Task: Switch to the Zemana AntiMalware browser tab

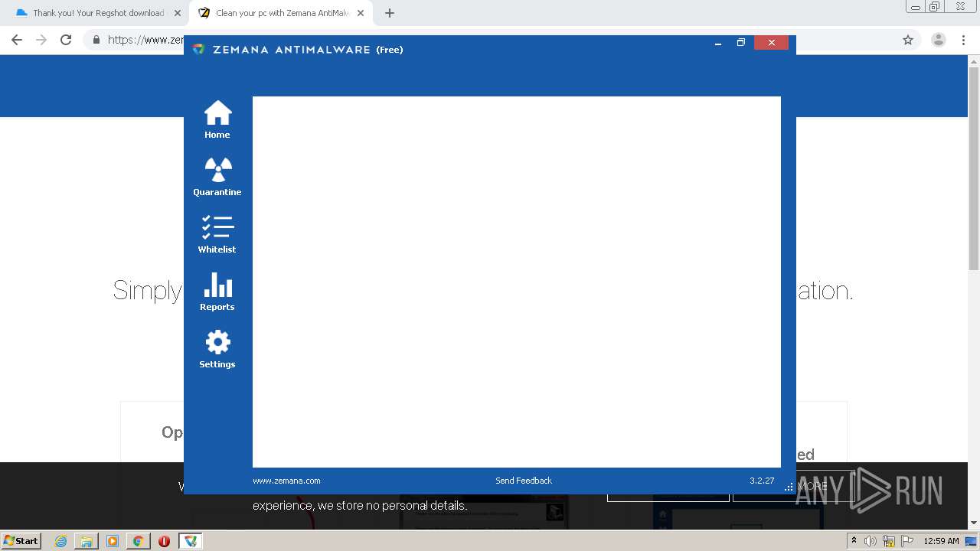Action: [282, 13]
